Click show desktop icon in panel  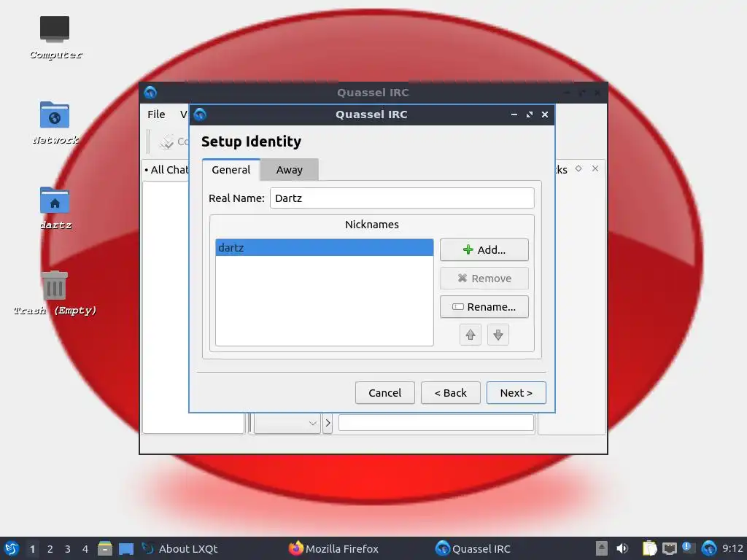click(x=126, y=548)
